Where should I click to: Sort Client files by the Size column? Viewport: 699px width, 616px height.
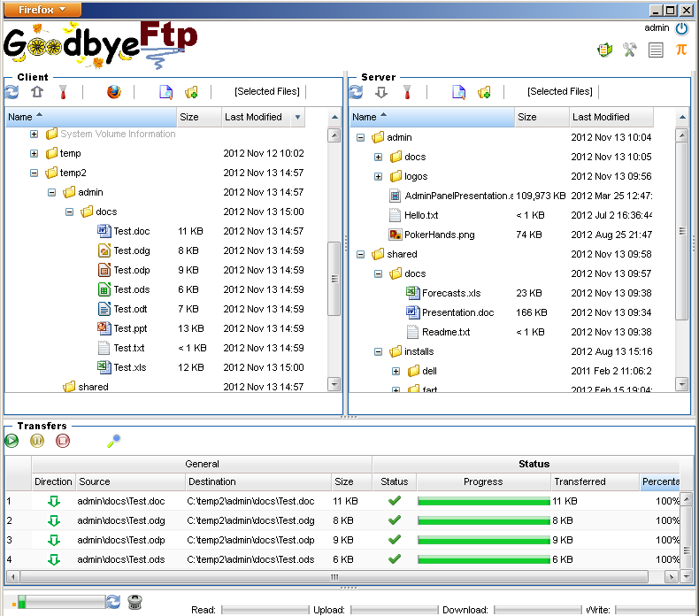tap(199, 117)
